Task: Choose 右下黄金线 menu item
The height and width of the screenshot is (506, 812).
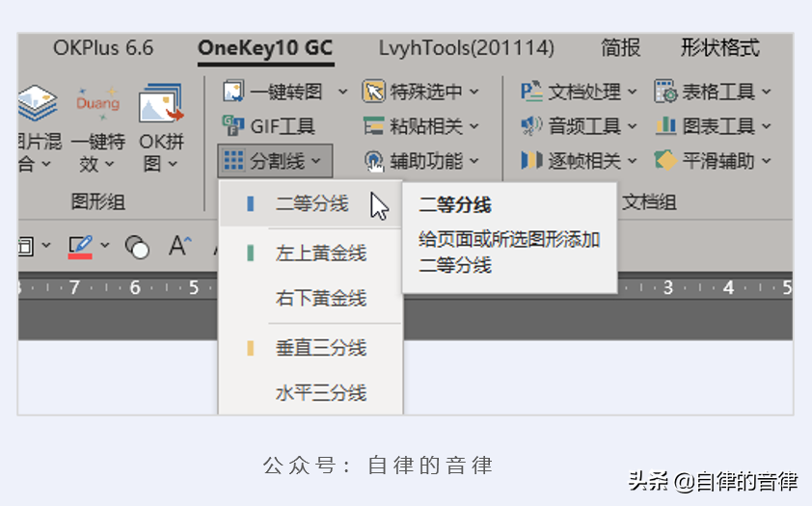Action: coord(311,298)
